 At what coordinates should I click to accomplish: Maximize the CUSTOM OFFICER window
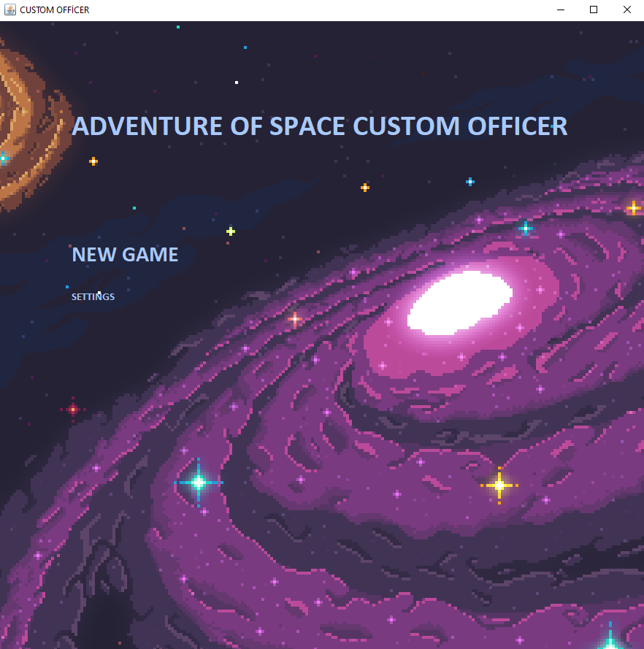pos(592,9)
